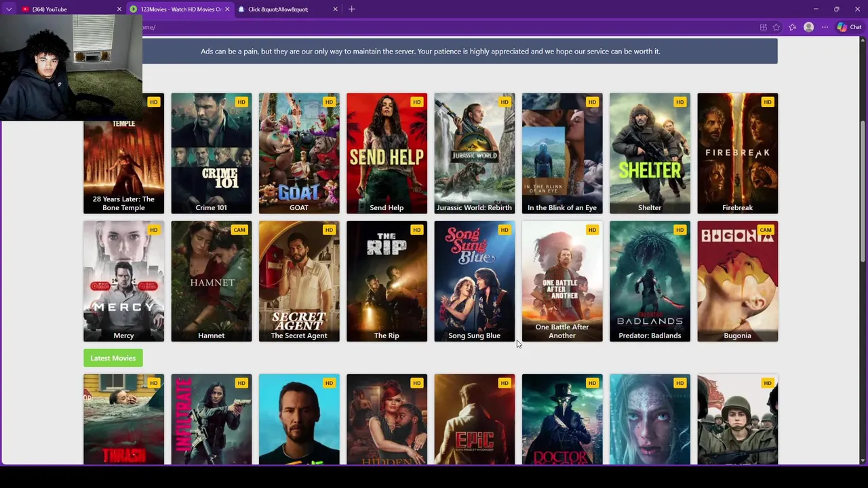The image size is (868, 488).
Task: Close the YouTube tab
Action: click(119, 9)
